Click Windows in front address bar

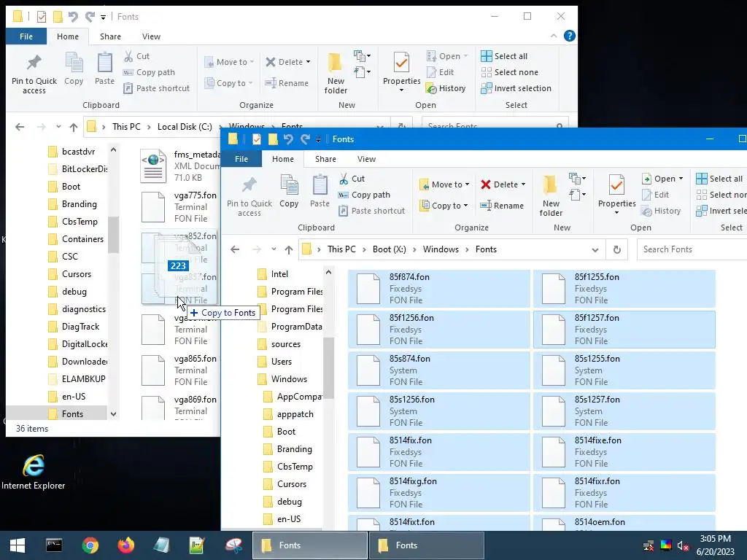441,249
